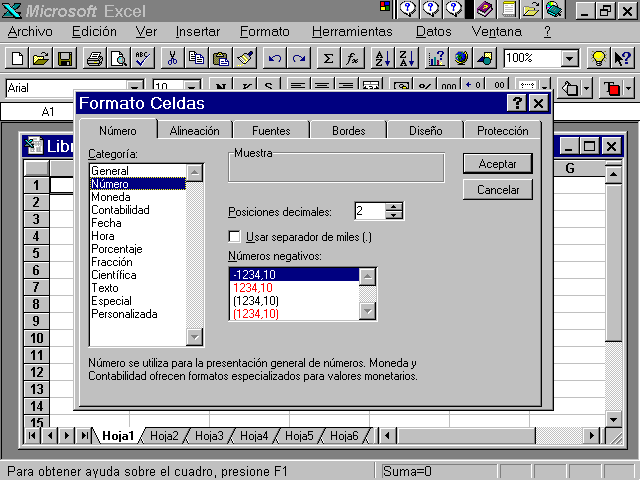Viewport: 640px width, 480px height.
Task: Select the Format Painter brush icon
Action: click(x=245, y=58)
